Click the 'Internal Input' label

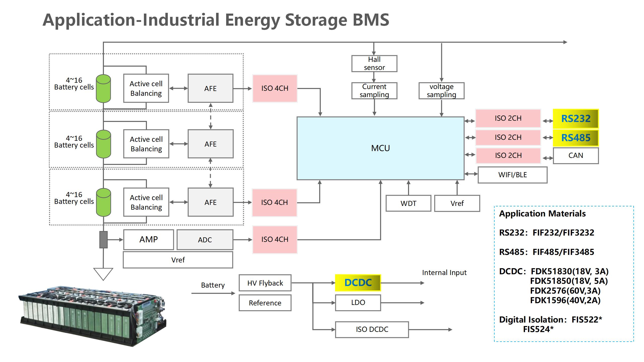(444, 273)
